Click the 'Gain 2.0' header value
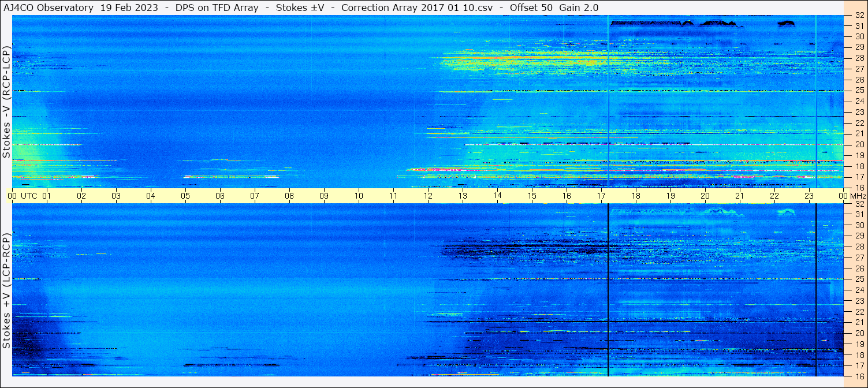Screen dimensions: 868x388 coord(579,8)
